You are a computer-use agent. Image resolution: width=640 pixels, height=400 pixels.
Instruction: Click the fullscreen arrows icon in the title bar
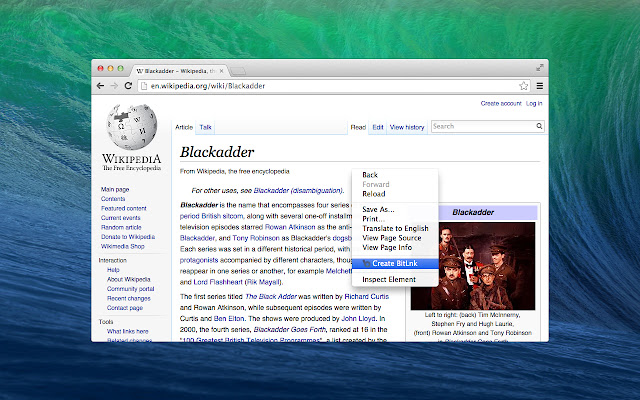(x=540, y=67)
